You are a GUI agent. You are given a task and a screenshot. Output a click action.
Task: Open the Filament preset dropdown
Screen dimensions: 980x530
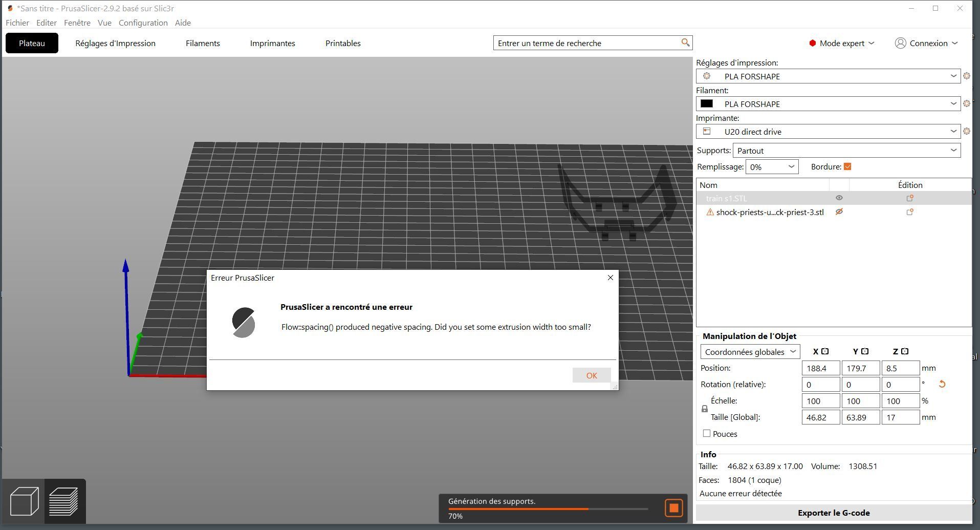[x=828, y=103]
